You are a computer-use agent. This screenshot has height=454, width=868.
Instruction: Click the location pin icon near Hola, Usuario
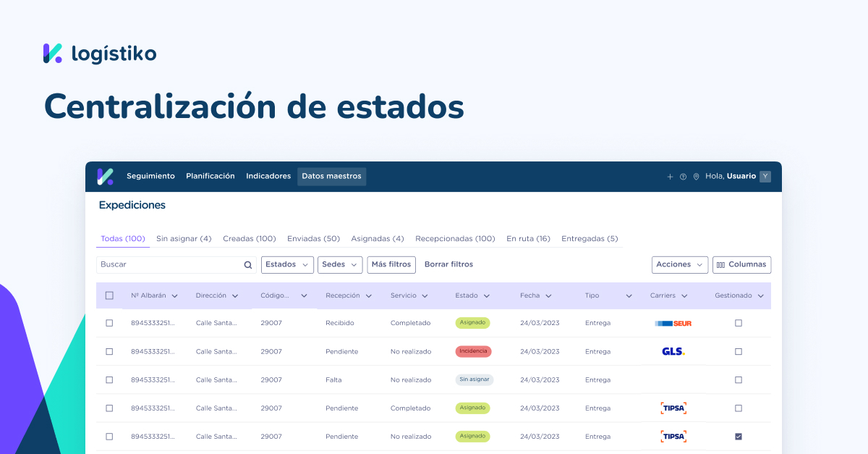point(697,177)
